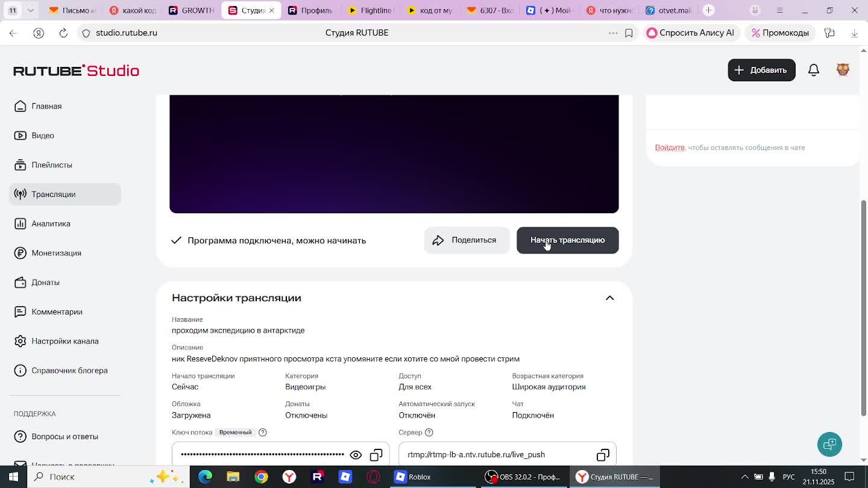Select Трансляции in the sidebar
This screenshot has height=488, width=868.
tap(65, 194)
